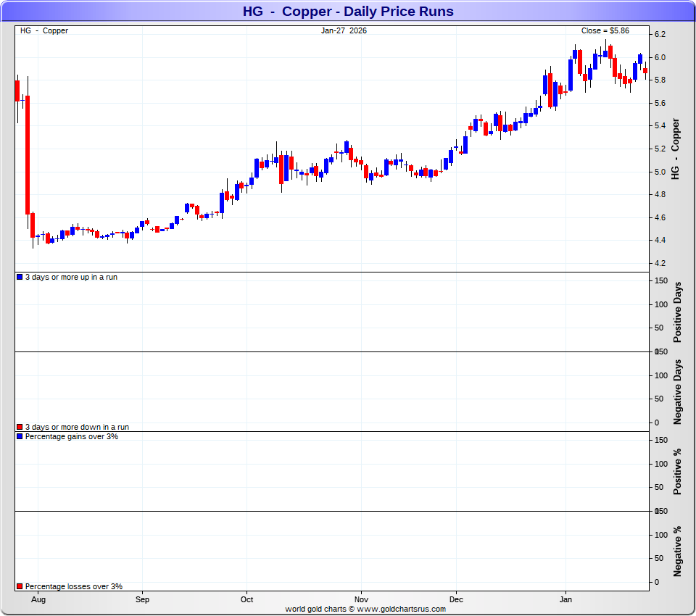Click the 6.2 value on the price axis

tap(660, 35)
